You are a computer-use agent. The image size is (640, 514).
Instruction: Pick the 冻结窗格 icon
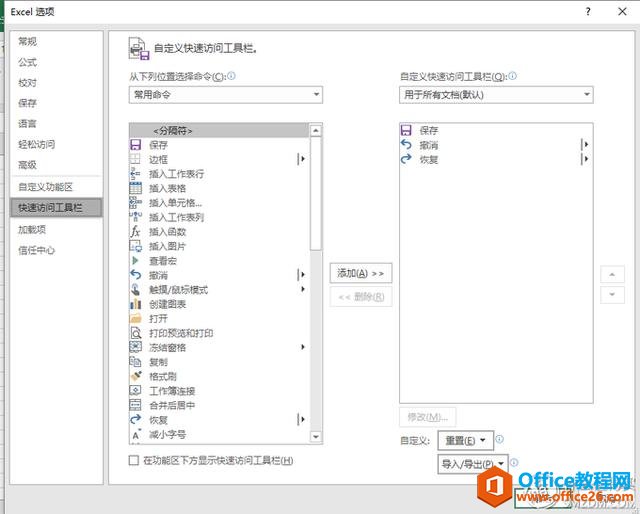point(136,347)
